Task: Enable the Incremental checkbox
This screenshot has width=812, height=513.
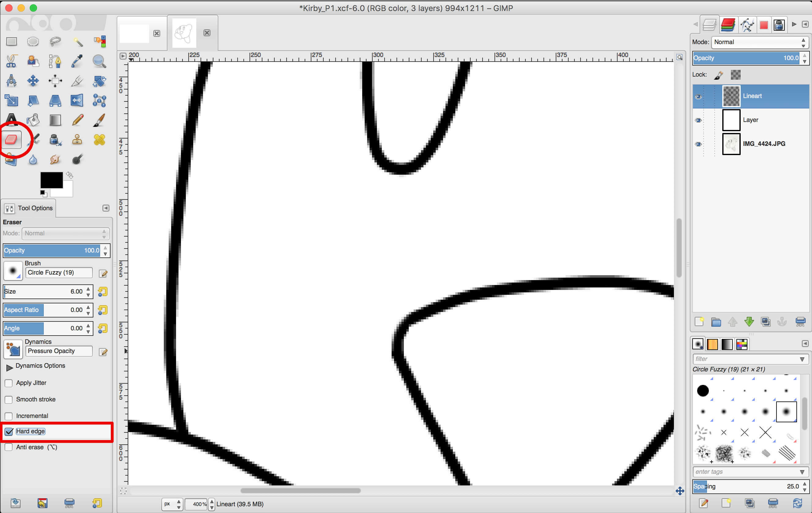Action: click(9, 416)
